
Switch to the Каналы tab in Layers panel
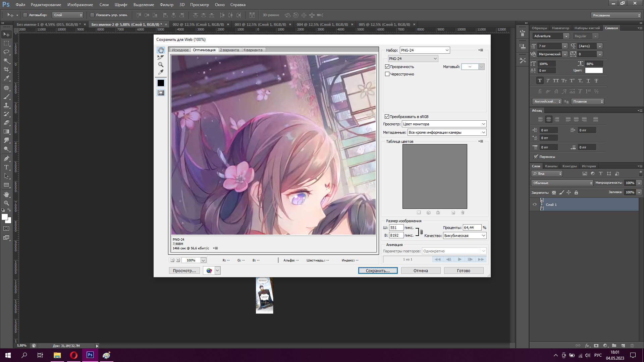pyautogui.click(x=551, y=166)
